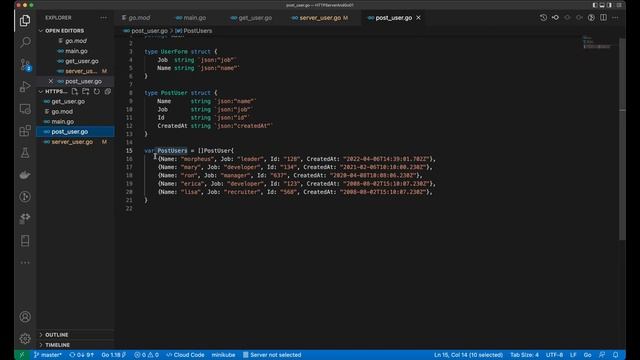Click New Folder icon in folder header
640x360 pixels.
[x=86, y=91]
